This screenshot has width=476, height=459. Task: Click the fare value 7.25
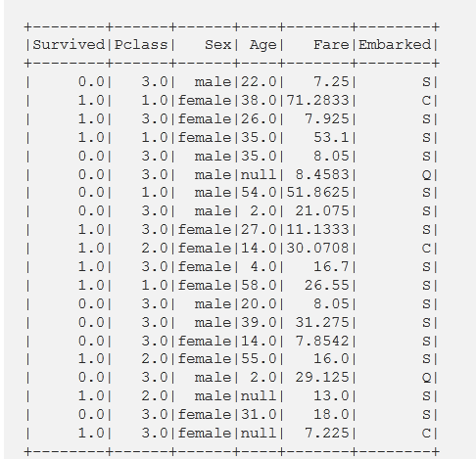click(331, 81)
